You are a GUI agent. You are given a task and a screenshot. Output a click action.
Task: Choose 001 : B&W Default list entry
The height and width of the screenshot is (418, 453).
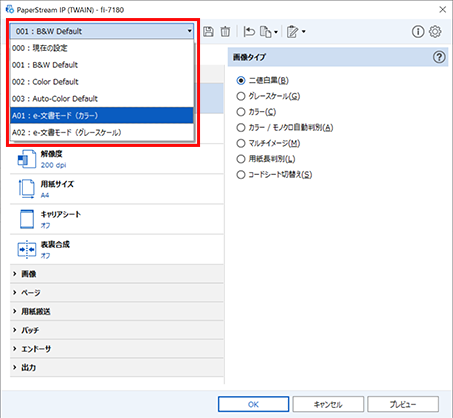click(x=102, y=65)
